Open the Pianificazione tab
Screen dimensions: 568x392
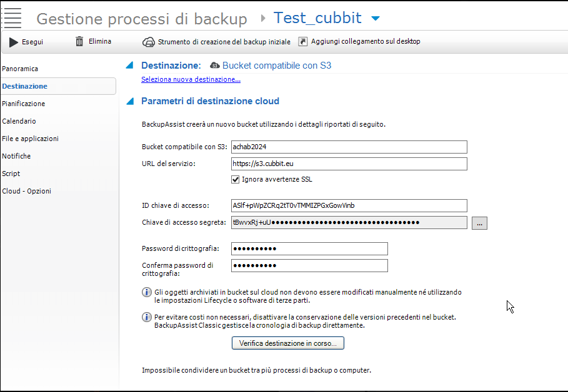[x=24, y=104]
